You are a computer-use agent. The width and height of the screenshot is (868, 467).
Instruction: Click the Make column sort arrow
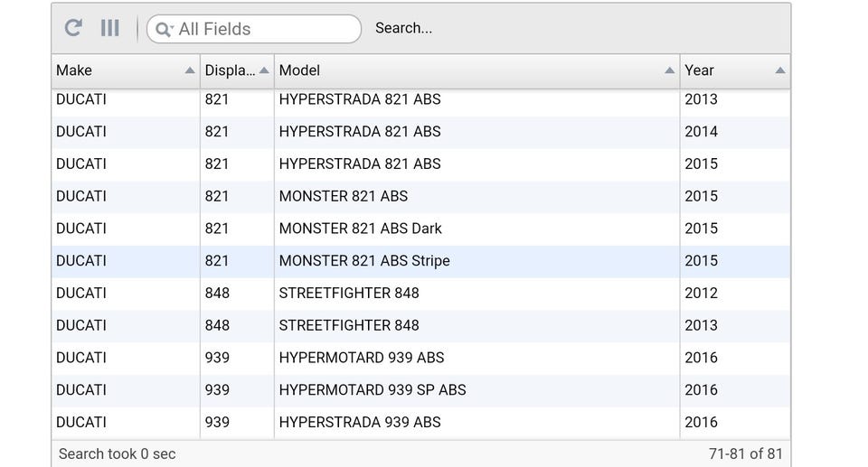[x=189, y=70]
